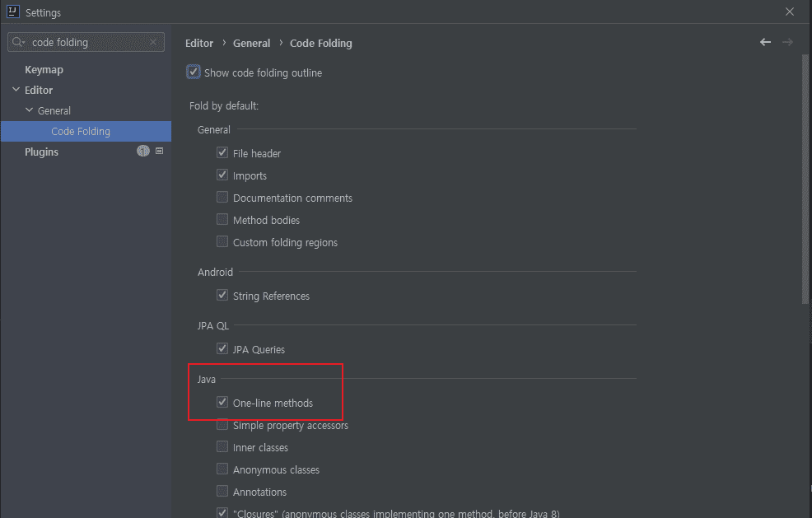Click the small square icon beside Plugins
This screenshot has width=812, height=518.
(x=159, y=152)
